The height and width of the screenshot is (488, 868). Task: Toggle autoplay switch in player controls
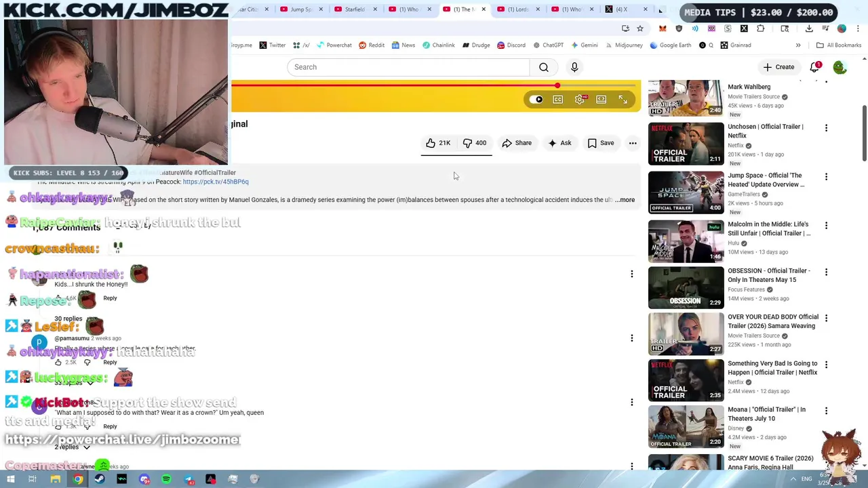tap(536, 100)
